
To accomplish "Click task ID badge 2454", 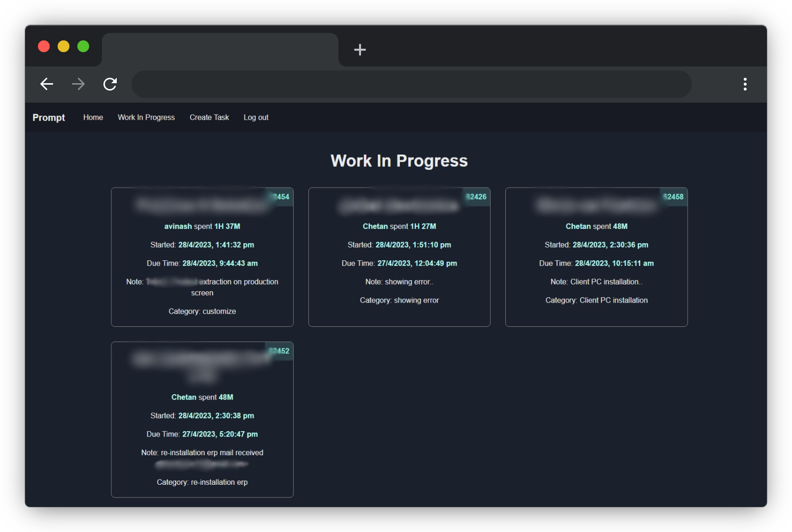I will [x=280, y=197].
